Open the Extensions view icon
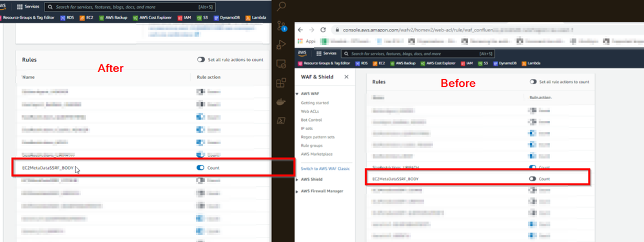644x242 pixels. 282,82
